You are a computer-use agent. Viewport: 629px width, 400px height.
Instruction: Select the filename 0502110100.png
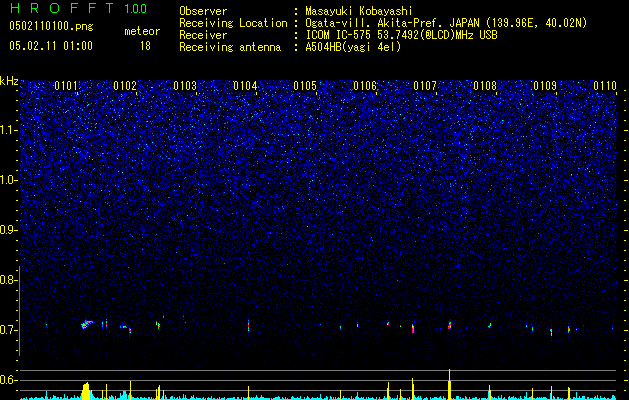[51, 27]
